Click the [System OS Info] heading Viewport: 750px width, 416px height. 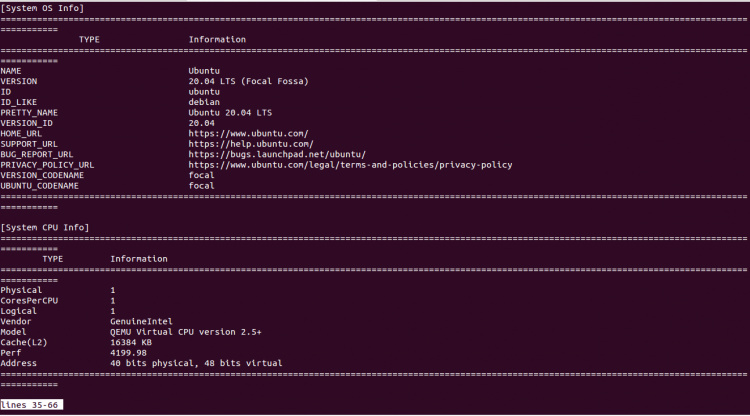(42, 9)
